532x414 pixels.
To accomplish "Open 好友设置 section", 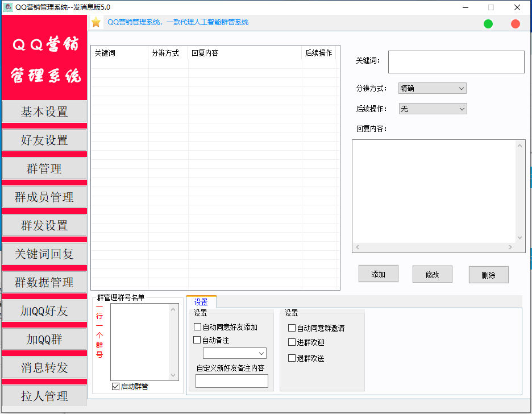I will point(44,140).
